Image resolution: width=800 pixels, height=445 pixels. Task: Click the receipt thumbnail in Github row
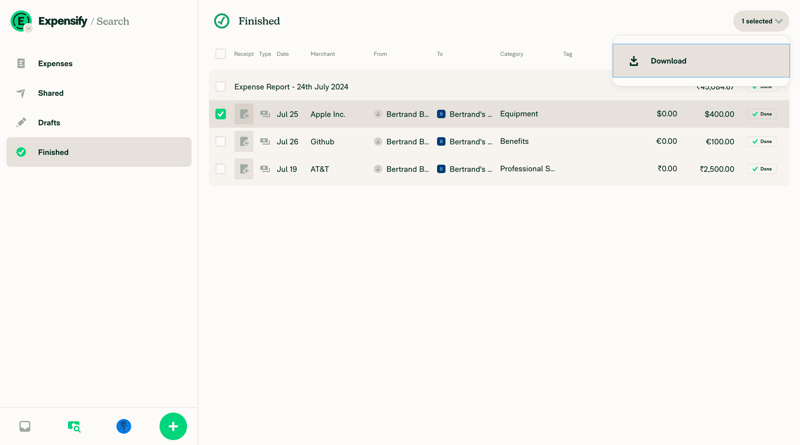coord(244,141)
